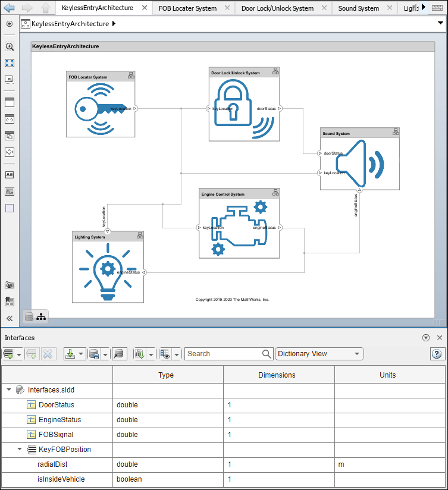
Task: Click the add interface icon in Interfaces toolbar
Action: [8, 354]
